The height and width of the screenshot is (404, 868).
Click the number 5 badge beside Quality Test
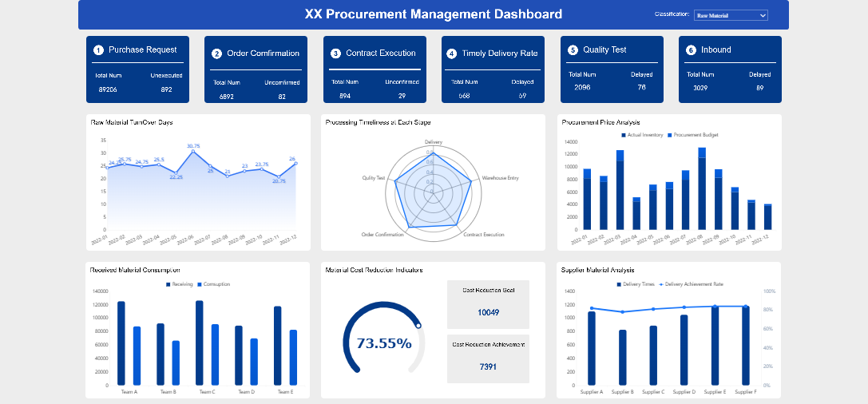pos(573,50)
